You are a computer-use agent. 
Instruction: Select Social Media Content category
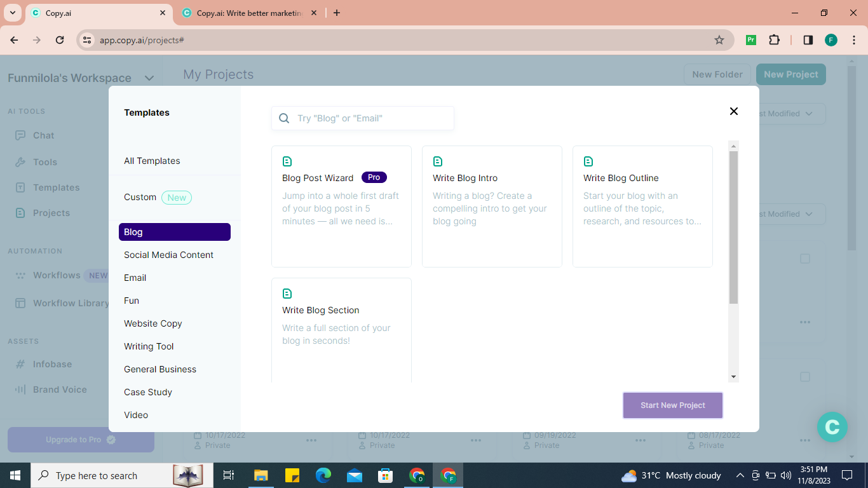pos(168,255)
